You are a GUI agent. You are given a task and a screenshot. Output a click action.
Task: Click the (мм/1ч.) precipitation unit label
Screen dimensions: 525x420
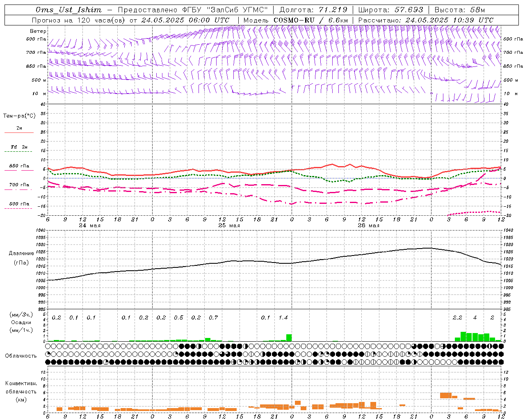click(x=21, y=330)
